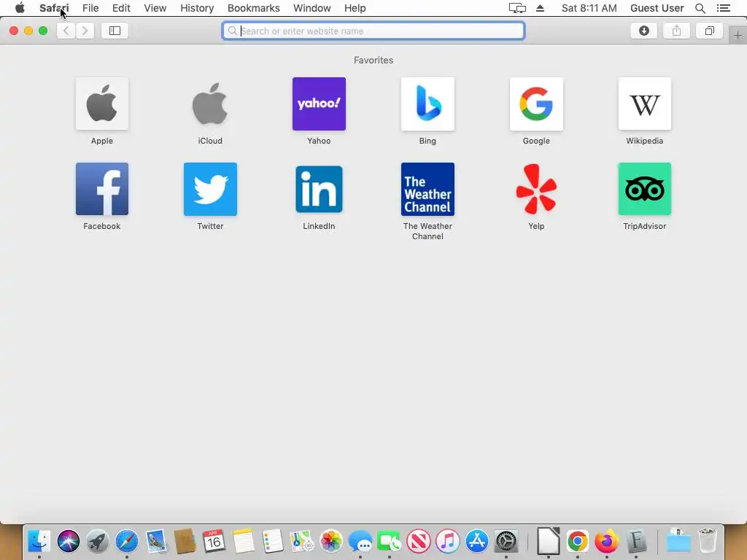Image resolution: width=747 pixels, height=560 pixels.
Task: Open App Store in the Dock
Action: click(477, 541)
